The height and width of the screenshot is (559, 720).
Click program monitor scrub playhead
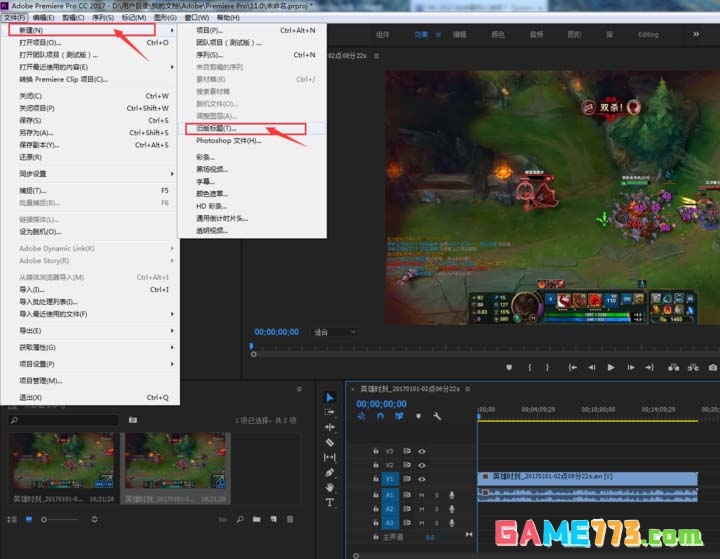(x=251, y=346)
